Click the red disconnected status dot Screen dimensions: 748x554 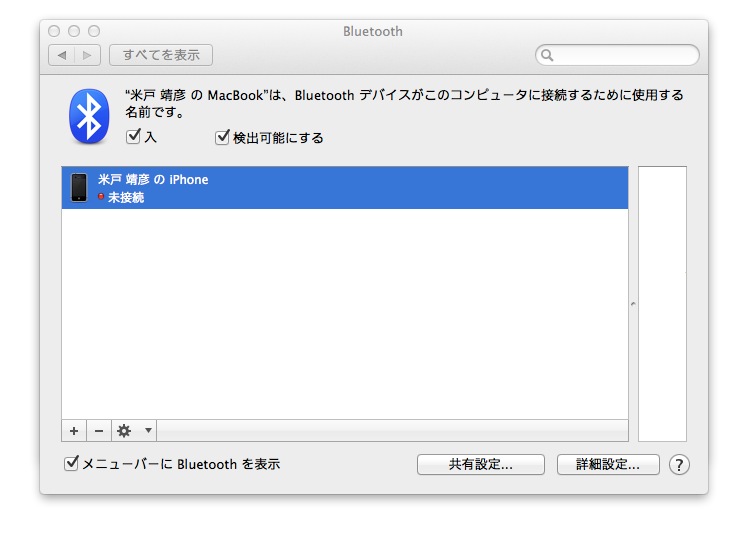[101, 196]
